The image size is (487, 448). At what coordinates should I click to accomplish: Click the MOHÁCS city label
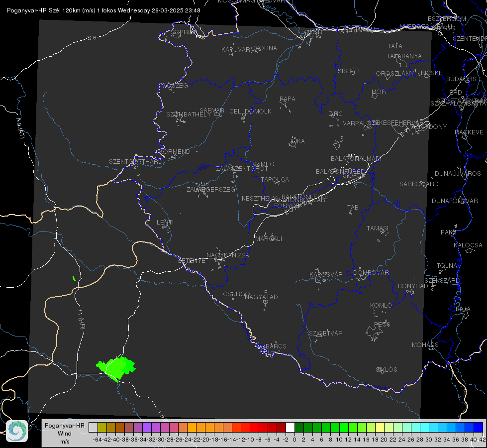tap(425, 344)
